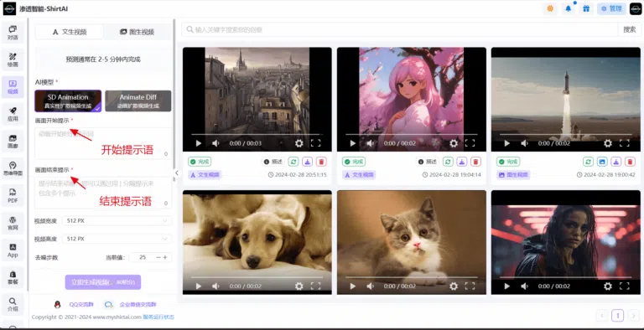The height and width of the screenshot is (330, 644).
Task: Download the pink-haired anime girl video
Action: click(462, 162)
